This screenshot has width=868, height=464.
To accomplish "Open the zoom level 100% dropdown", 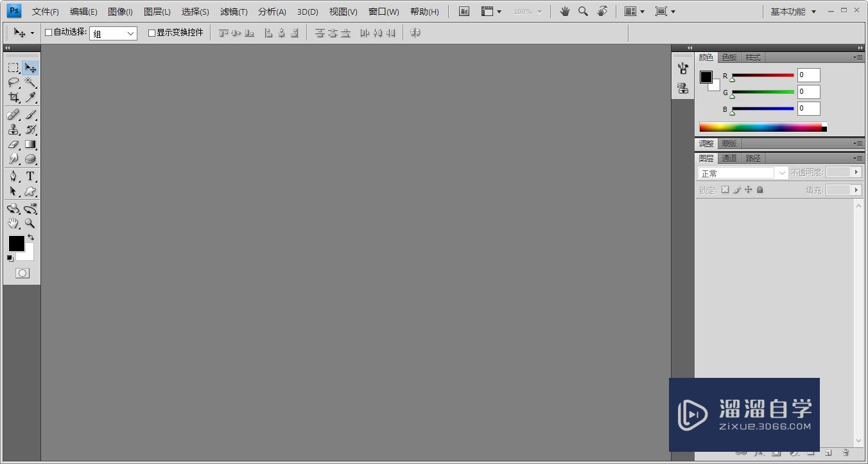I will click(x=528, y=12).
